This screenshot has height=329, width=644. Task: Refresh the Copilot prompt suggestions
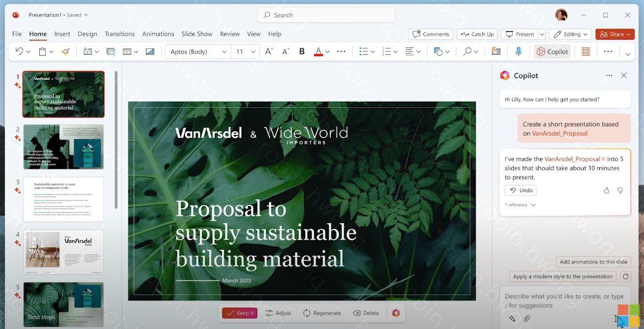[x=626, y=276]
